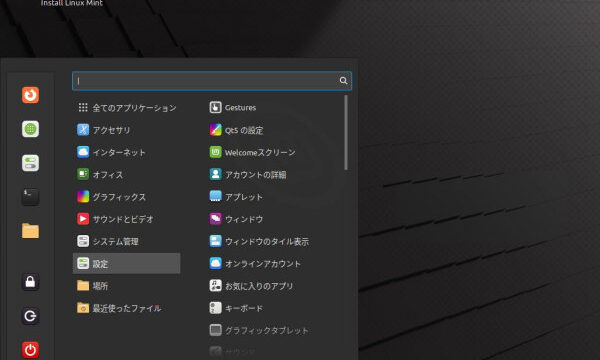Select サウンドとビデオ category

tap(127, 219)
